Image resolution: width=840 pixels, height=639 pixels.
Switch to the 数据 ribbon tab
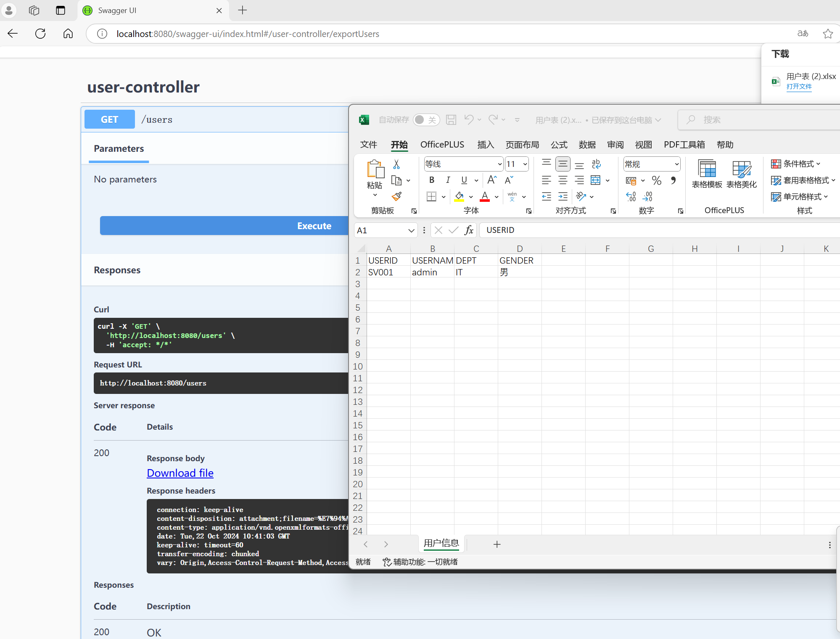pos(587,145)
